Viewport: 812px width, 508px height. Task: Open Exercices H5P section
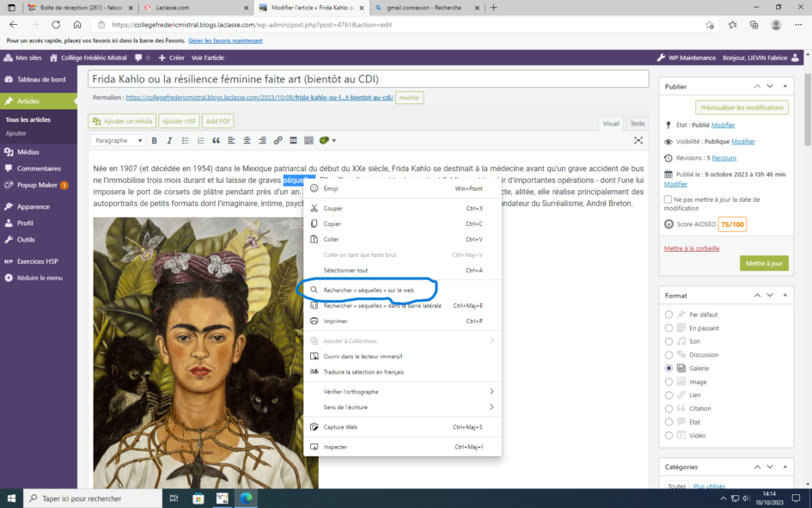39,261
